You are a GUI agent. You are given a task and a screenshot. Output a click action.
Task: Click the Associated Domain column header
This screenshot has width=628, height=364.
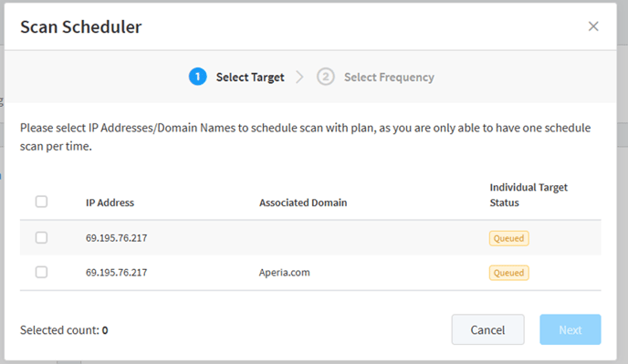coord(303,203)
